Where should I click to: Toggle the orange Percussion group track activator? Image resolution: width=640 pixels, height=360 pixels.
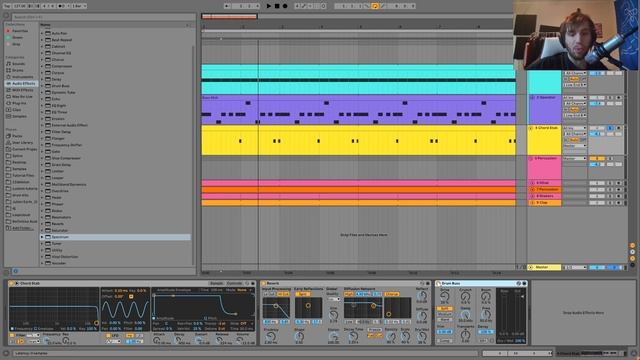[x=597, y=158]
